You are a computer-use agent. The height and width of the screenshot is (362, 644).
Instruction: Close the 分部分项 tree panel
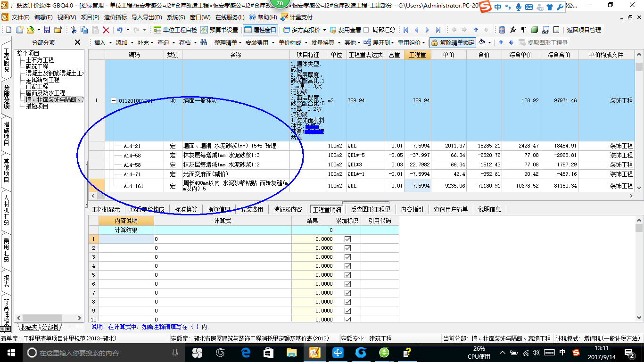tap(78, 42)
